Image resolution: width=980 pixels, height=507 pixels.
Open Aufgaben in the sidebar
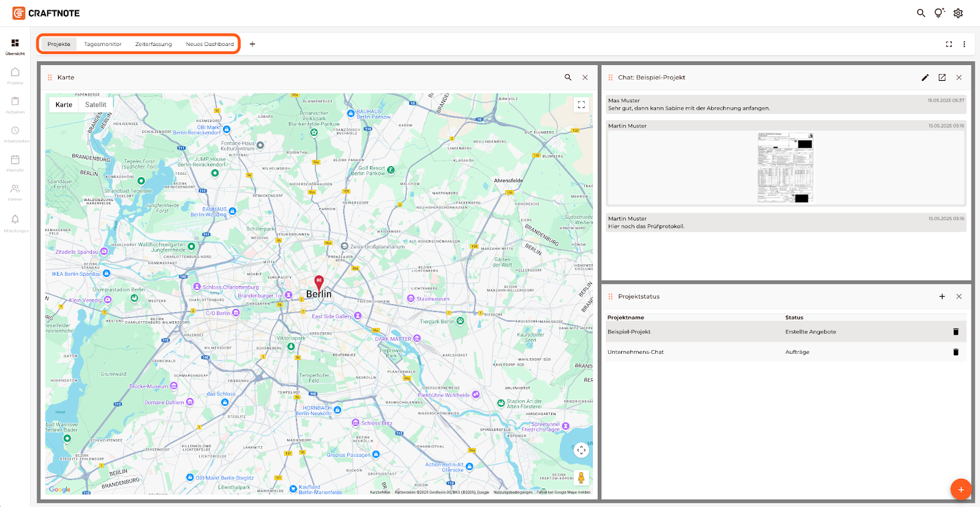(x=15, y=105)
